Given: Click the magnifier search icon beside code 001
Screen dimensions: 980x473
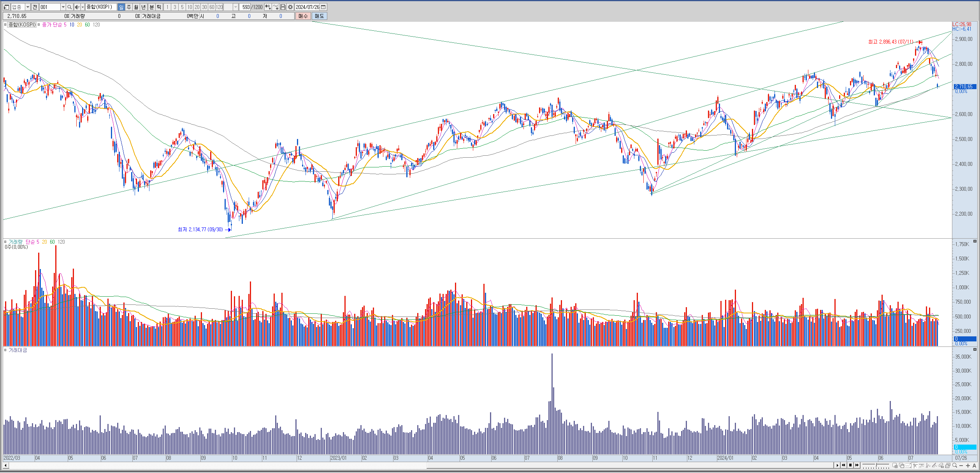Looking at the screenshot, I should (x=69, y=7).
